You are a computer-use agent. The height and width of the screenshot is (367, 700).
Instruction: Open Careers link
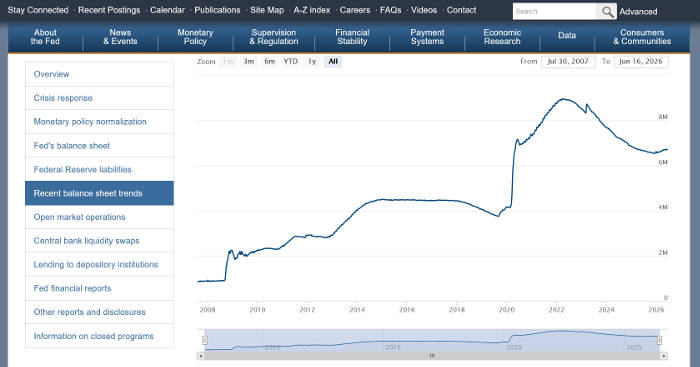[x=355, y=10]
